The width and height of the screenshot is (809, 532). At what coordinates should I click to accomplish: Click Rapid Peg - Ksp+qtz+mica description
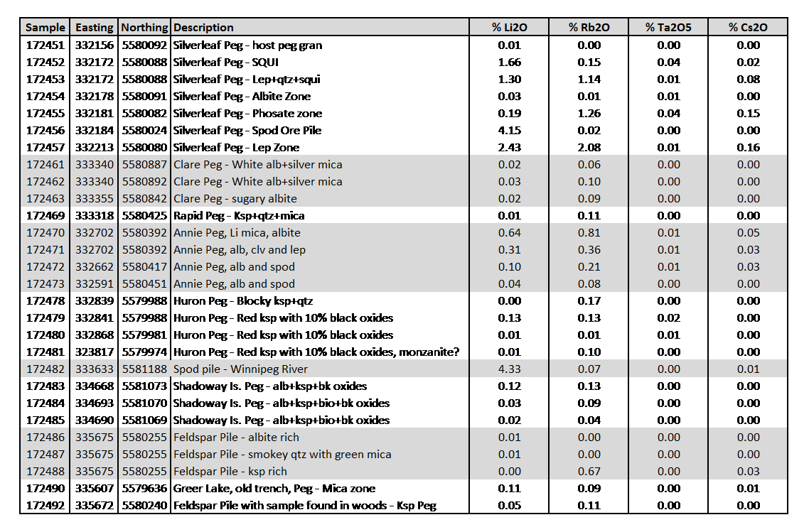point(239,215)
